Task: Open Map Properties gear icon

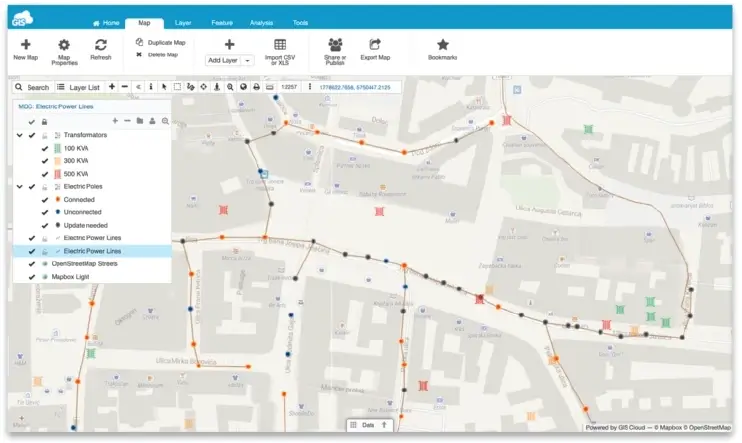Action: (64, 45)
